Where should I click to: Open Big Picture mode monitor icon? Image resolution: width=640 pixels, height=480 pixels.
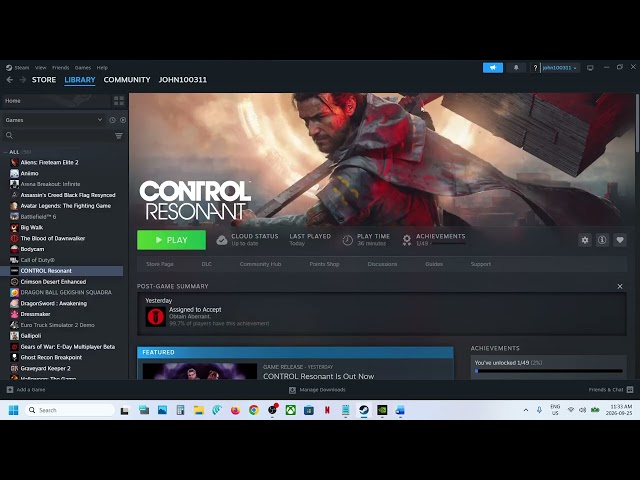click(x=590, y=68)
